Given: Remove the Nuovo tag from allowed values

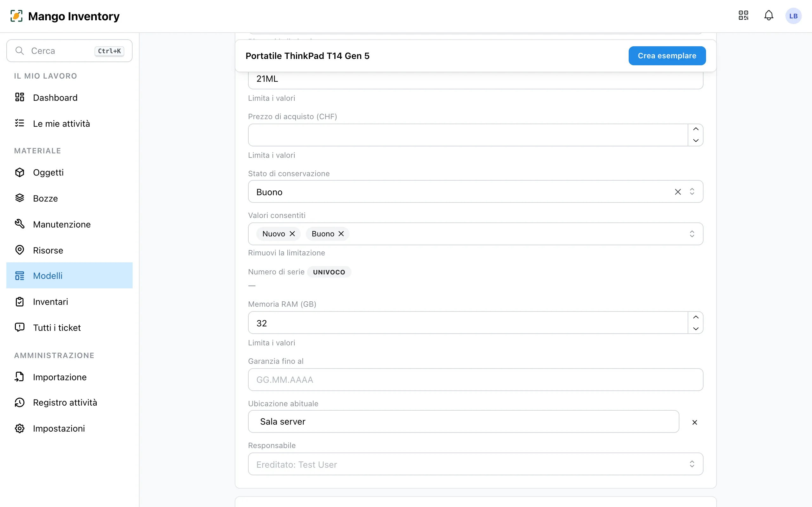Looking at the screenshot, I should point(292,234).
